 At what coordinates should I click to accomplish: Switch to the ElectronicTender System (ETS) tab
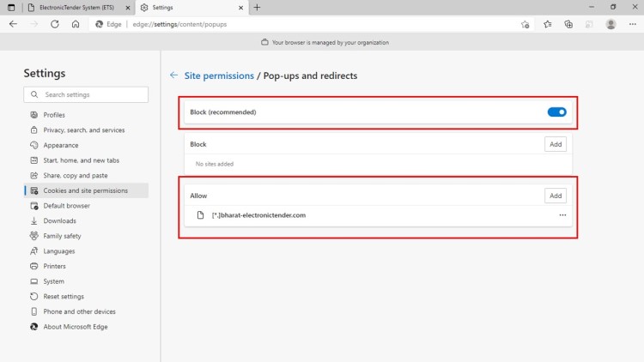[x=73, y=7]
